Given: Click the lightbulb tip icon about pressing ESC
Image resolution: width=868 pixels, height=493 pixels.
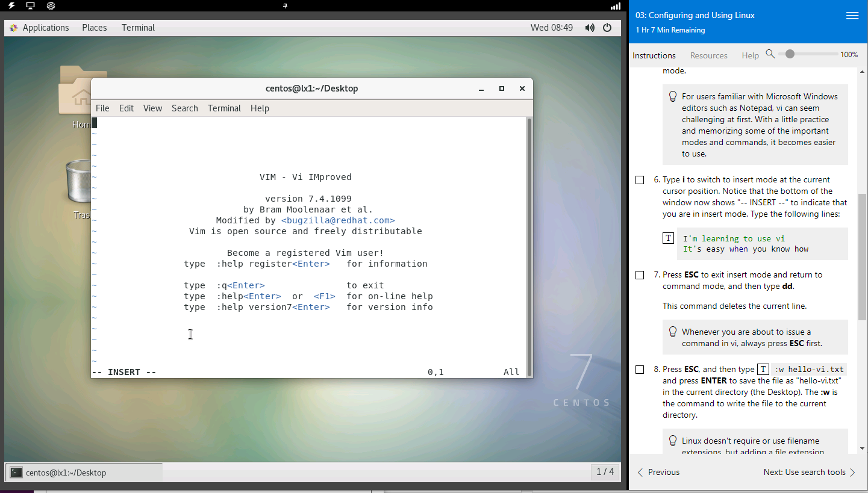Looking at the screenshot, I should (x=673, y=332).
